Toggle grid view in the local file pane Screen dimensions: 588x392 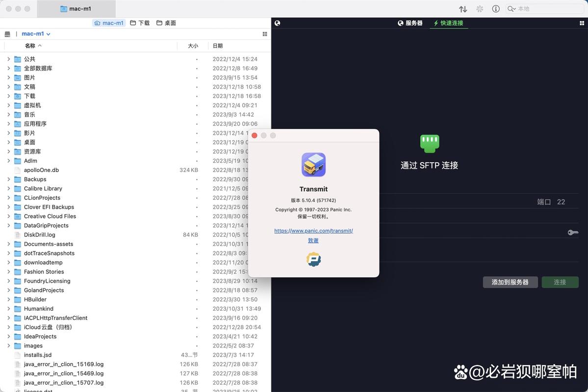pos(265,34)
